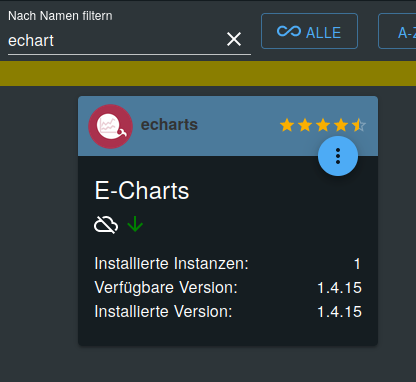Click the red echarts adapter logo
The width and height of the screenshot is (416, 382).
click(110, 126)
